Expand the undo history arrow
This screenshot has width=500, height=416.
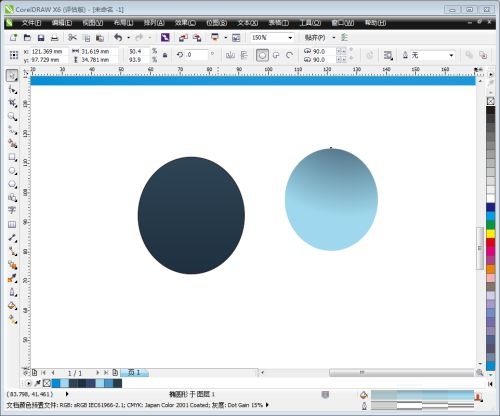pos(128,38)
